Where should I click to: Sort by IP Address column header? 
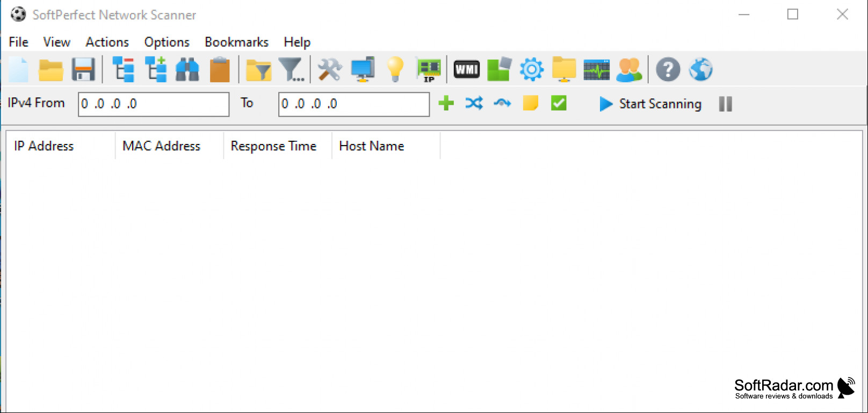[x=61, y=146]
